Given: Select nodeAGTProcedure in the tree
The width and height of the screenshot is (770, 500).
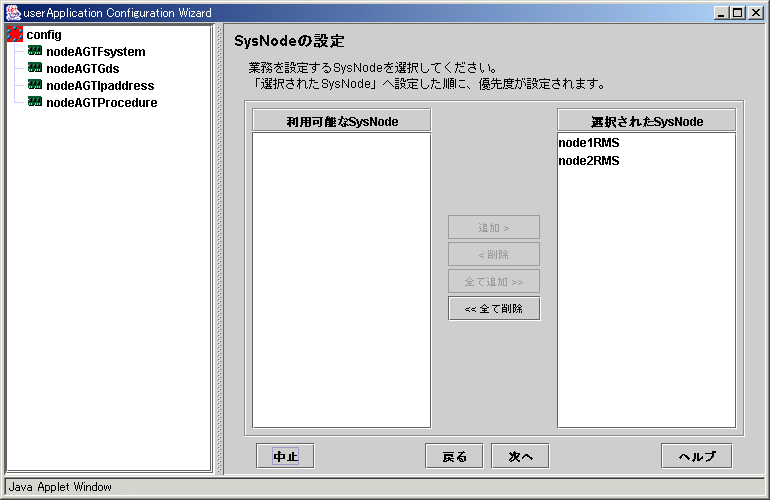Looking at the screenshot, I should click(x=101, y=102).
